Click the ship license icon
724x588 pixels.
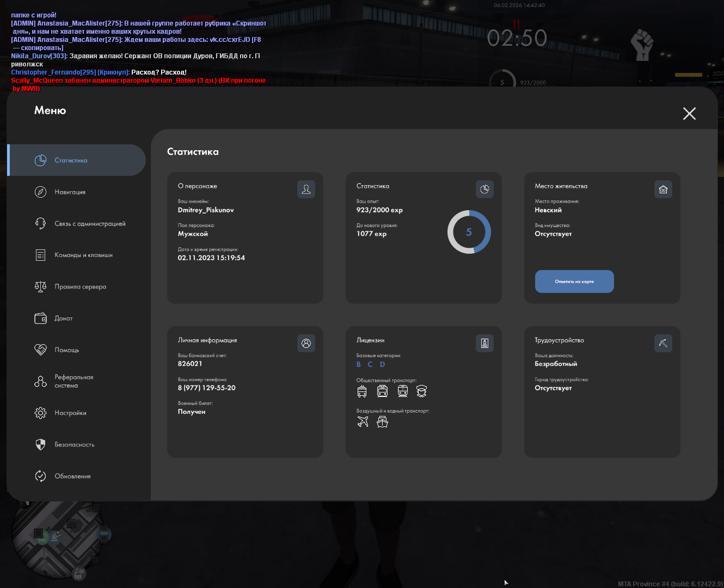[383, 421]
